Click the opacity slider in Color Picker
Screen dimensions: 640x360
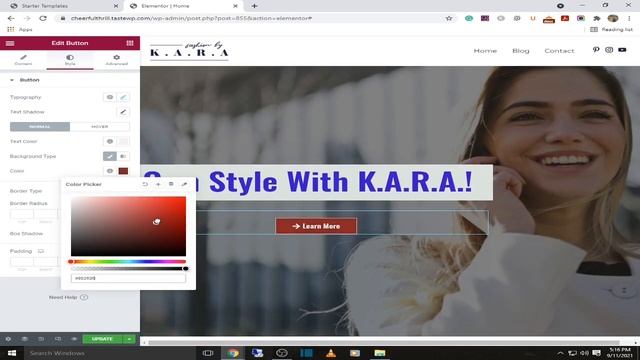(128, 269)
